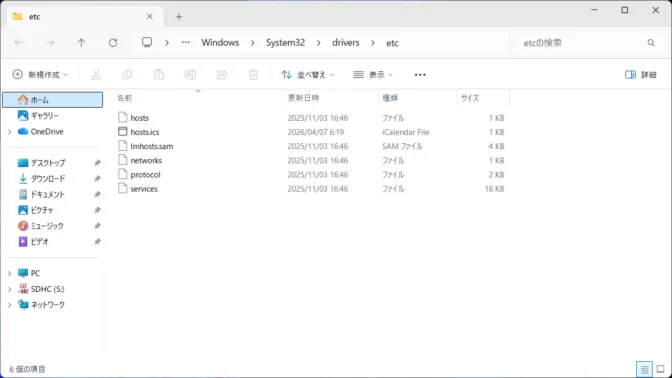Click the pin icon beside ビデオ
The height and width of the screenshot is (378, 672).
(x=97, y=241)
